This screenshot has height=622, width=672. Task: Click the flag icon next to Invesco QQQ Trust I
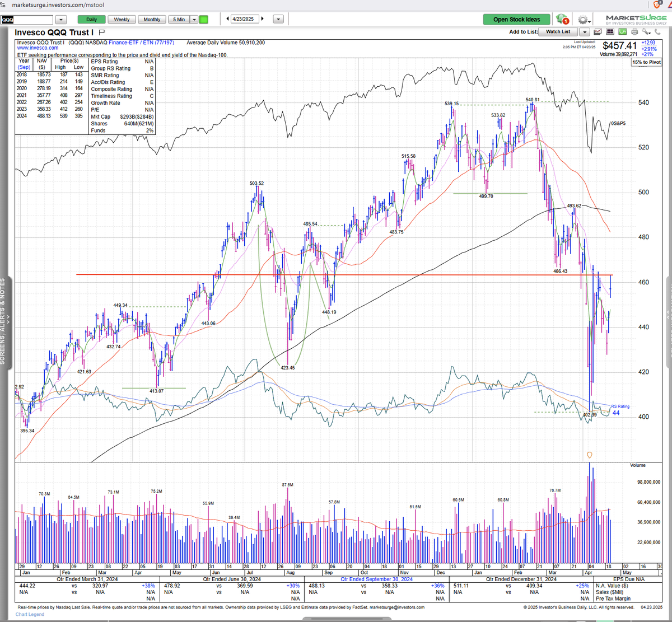point(102,32)
